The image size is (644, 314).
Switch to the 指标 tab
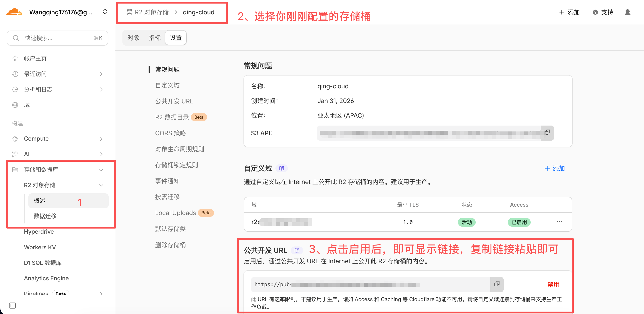pos(154,38)
